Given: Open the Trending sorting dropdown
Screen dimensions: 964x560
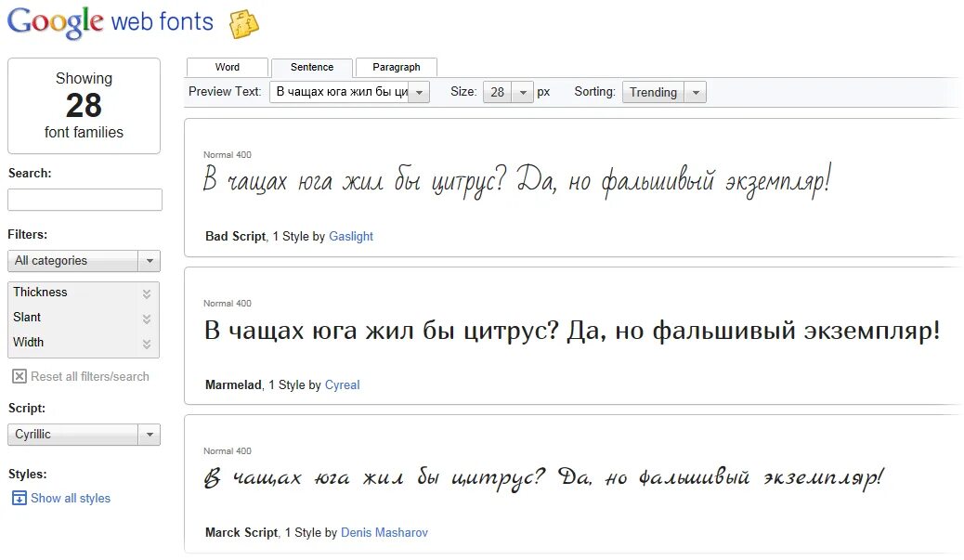Looking at the screenshot, I should tap(664, 92).
